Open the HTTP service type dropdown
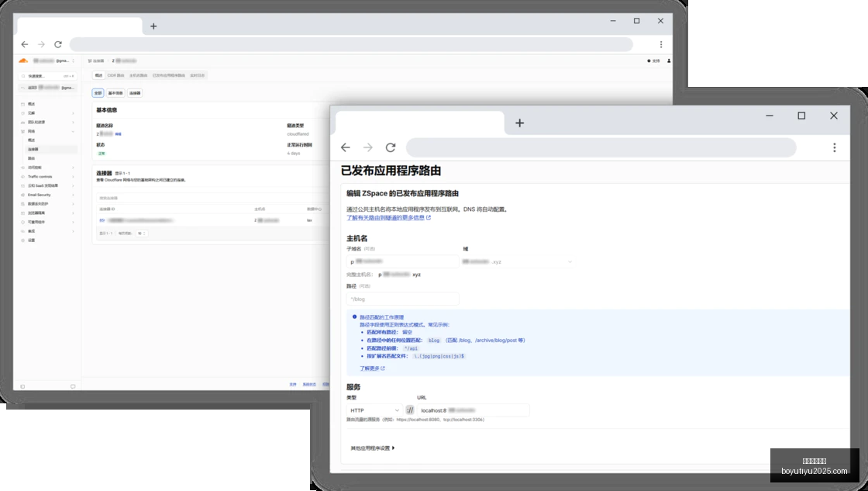This screenshot has height=491, width=868. pyautogui.click(x=374, y=410)
